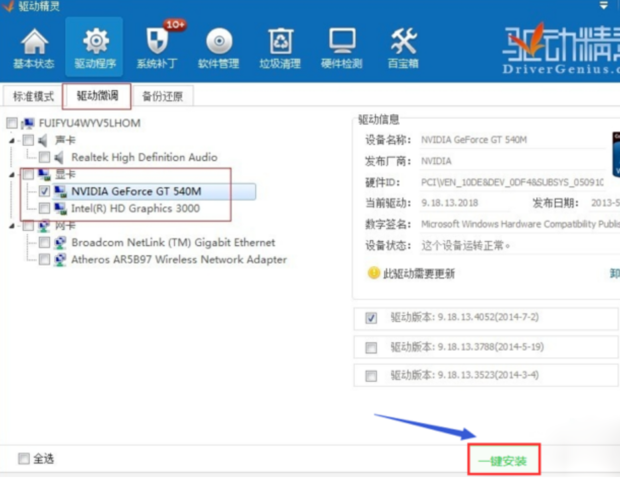Click the 发布厂商 value NVIDIA
The height and width of the screenshot is (479, 620).
[436, 161]
